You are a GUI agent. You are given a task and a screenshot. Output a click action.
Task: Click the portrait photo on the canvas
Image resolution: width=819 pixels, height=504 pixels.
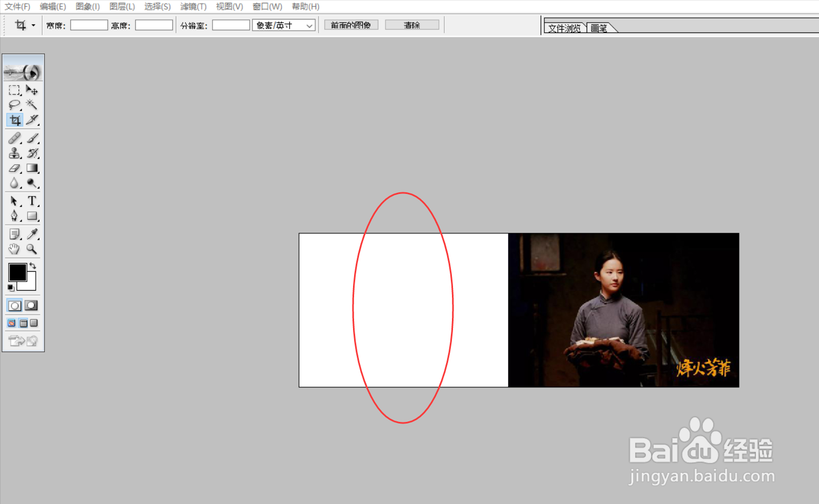[x=623, y=310]
